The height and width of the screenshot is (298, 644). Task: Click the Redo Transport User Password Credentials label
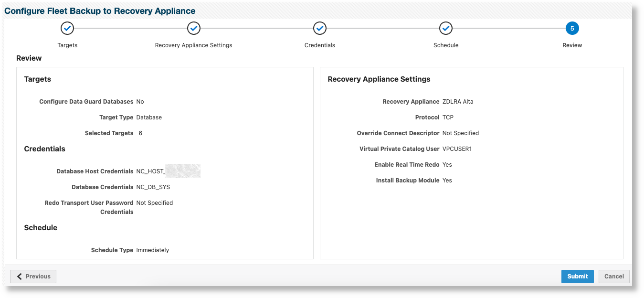point(89,207)
